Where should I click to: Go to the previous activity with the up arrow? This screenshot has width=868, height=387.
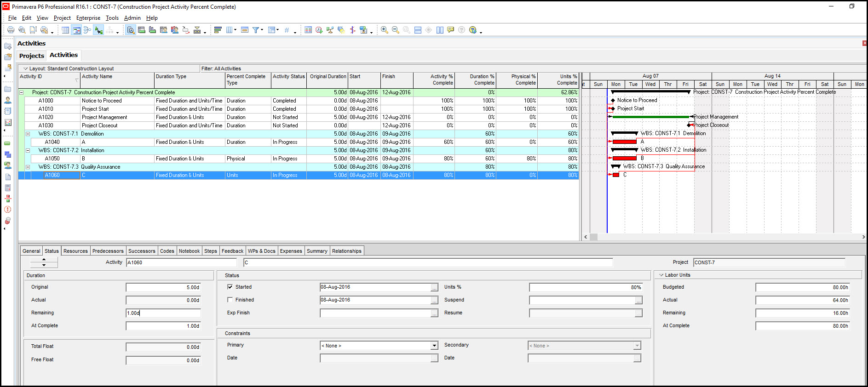click(x=44, y=260)
